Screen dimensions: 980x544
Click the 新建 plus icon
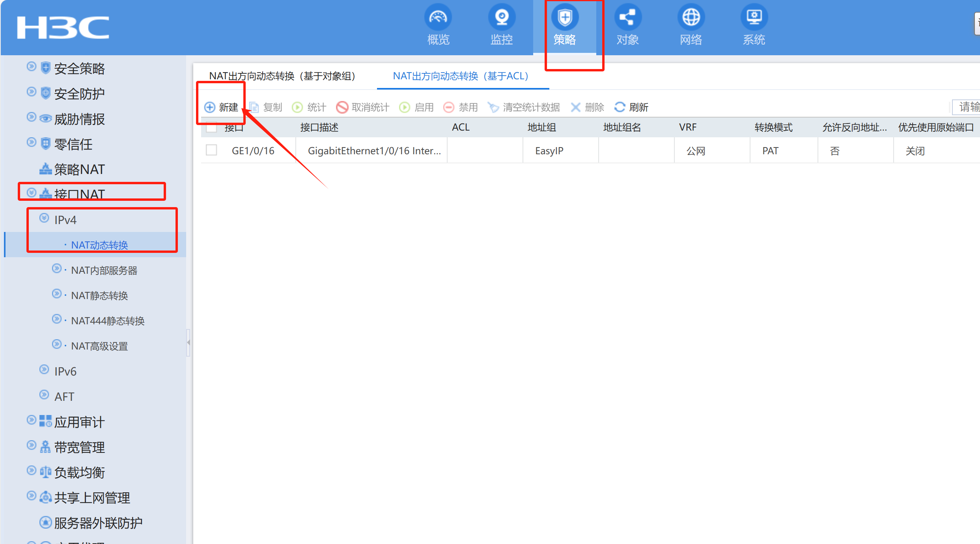click(x=210, y=107)
